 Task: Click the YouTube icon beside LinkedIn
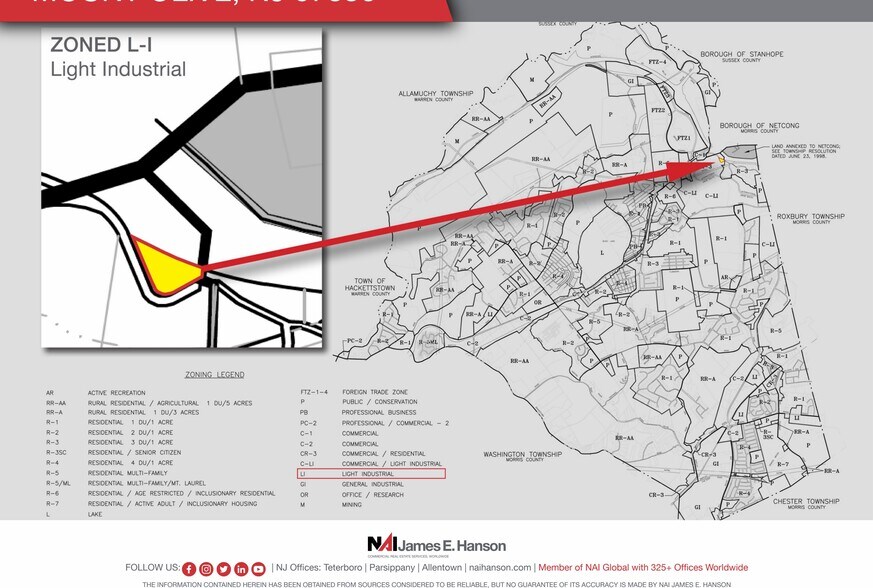click(x=258, y=568)
